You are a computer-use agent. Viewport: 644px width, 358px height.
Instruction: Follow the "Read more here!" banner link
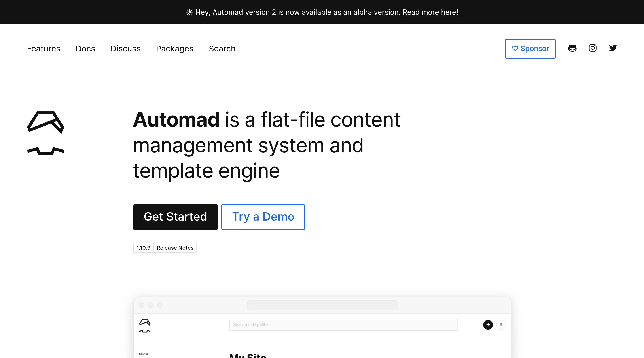click(430, 12)
